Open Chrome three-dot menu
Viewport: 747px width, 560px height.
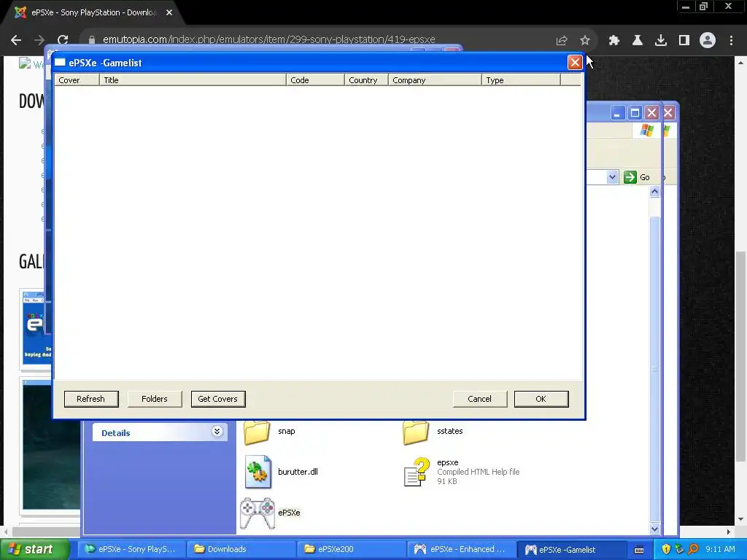coord(731,41)
